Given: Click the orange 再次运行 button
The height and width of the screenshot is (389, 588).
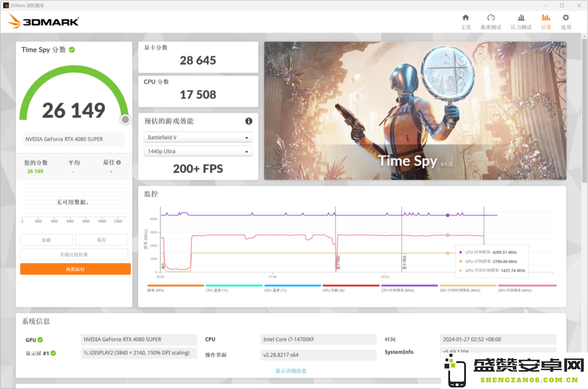Looking at the screenshot, I should [x=75, y=269].
